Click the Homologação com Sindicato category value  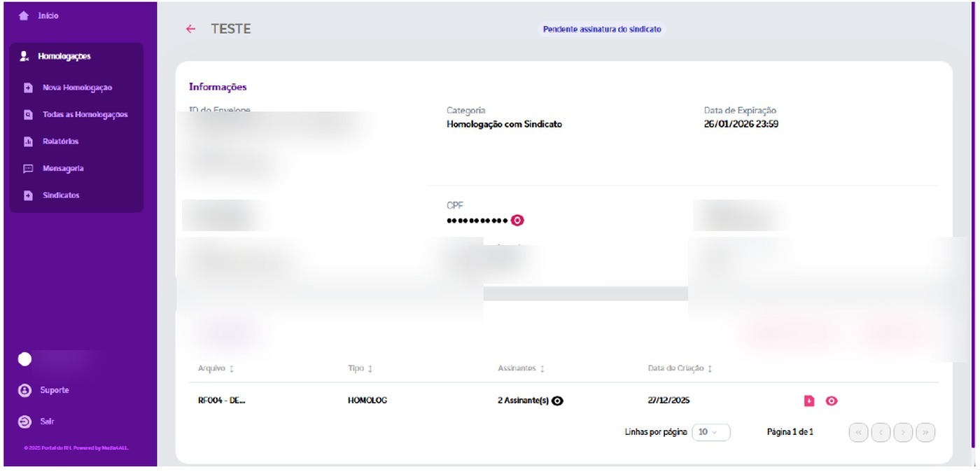(x=504, y=125)
